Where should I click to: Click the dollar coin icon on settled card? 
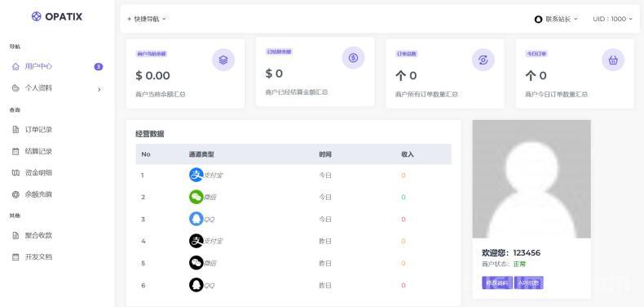(353, 58)
